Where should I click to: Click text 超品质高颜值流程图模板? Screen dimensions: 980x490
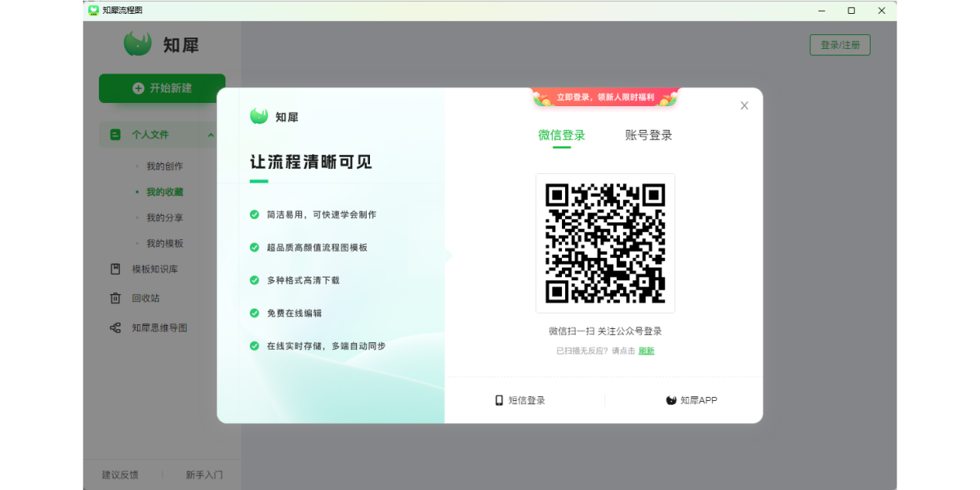[x=317, y=247]
